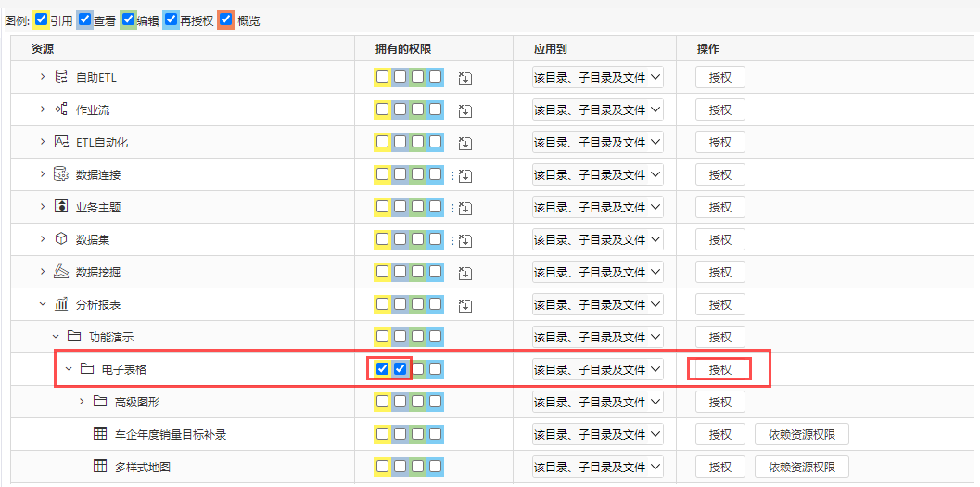The image size is (980, 487).
Task: Select the 多样式地图 row label
Action: coord(143,467)
